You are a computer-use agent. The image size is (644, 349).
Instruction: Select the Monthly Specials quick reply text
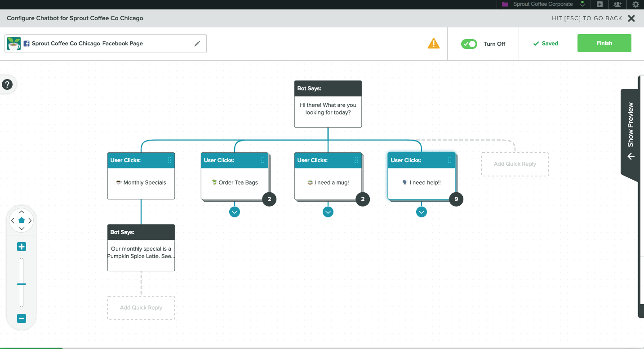click(x=141, y=183)
